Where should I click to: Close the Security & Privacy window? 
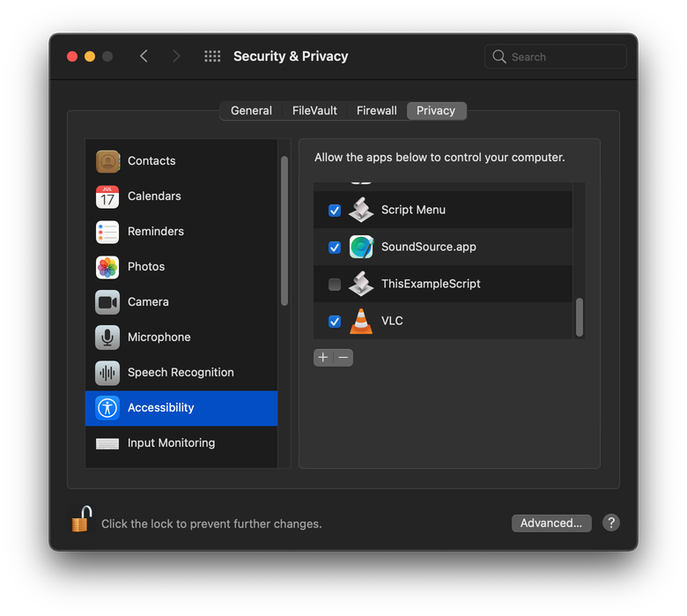pyautogui.click(x=72, y=56)
